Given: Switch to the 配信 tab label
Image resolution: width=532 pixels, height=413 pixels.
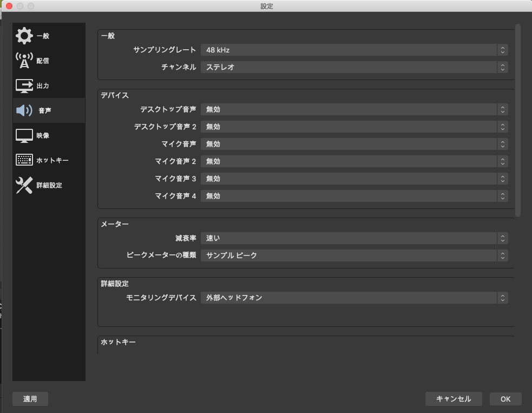Looking at the screenshot, I should (x=43, y=61).
